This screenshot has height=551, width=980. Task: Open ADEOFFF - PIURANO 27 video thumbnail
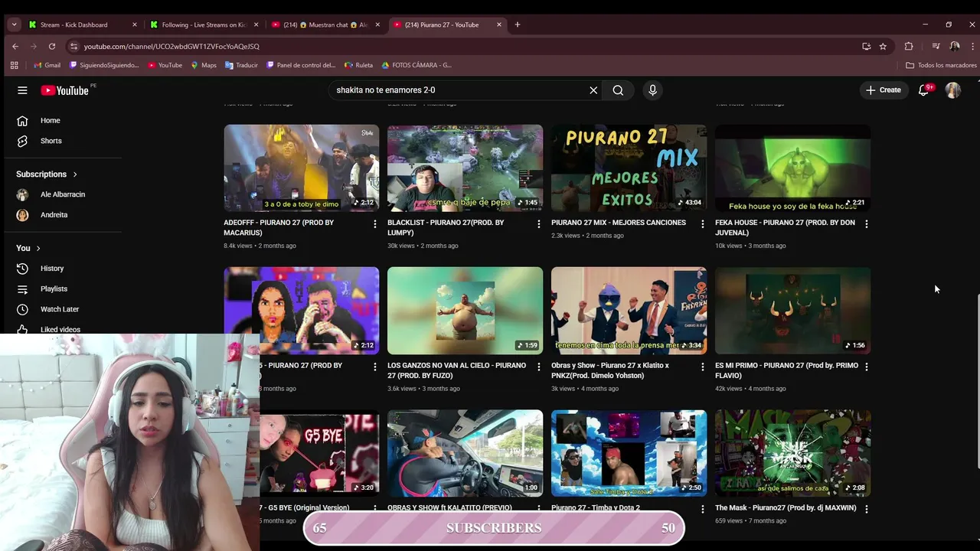[x=301, y=168]
